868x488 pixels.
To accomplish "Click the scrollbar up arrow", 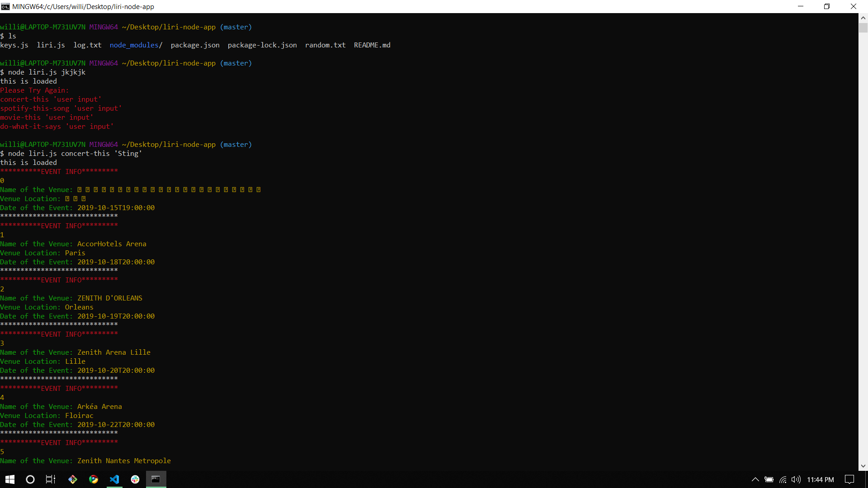I will pos(863,18).
